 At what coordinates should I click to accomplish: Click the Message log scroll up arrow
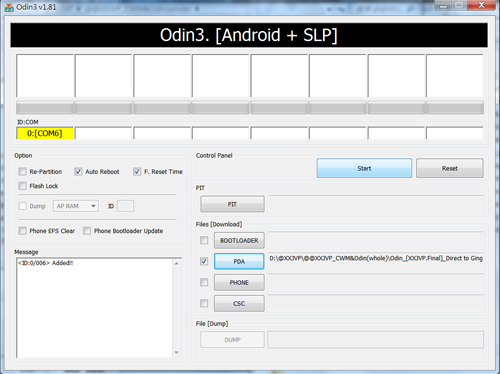coord(177,263)
